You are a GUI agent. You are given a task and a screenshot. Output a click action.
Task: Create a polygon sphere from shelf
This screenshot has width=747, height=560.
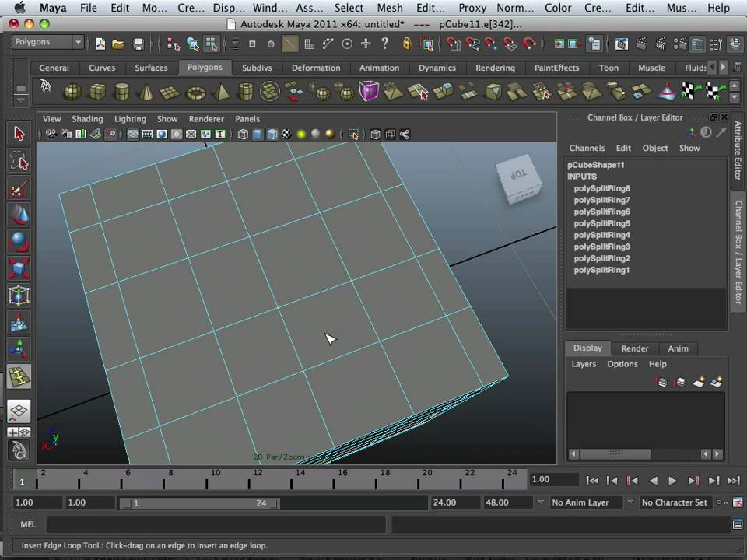(x=72, y=92)
